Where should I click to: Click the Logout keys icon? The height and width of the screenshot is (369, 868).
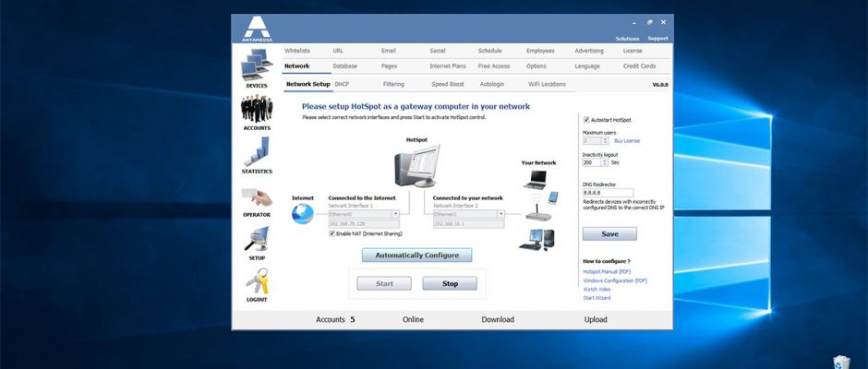(257, 281)
